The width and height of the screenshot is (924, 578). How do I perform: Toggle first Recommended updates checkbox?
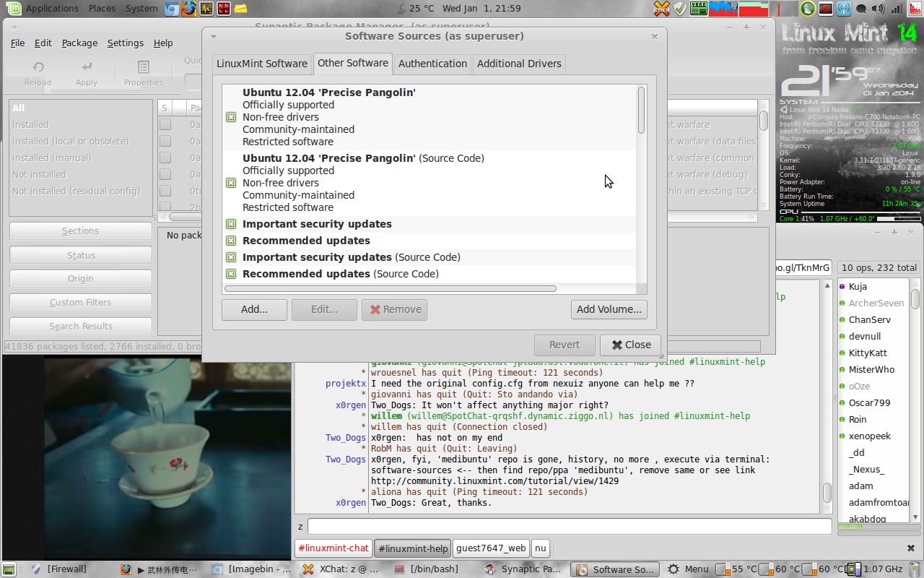click(231, 241)
